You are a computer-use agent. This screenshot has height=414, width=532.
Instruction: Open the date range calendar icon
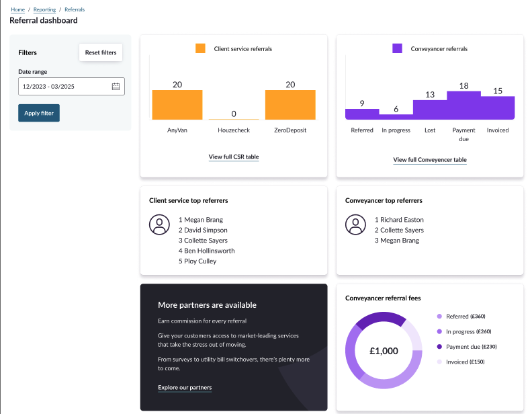click(116, 86)
